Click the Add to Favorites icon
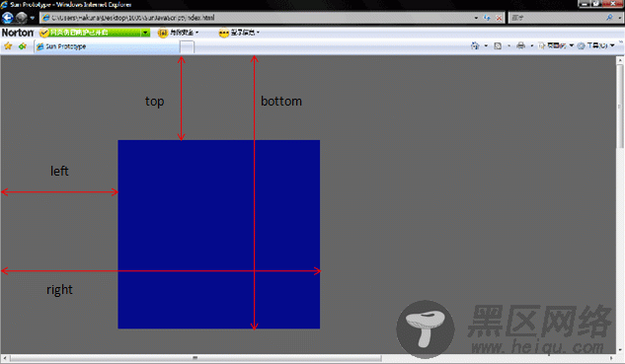This screenshot has height=364, width=625. (23, 46)
